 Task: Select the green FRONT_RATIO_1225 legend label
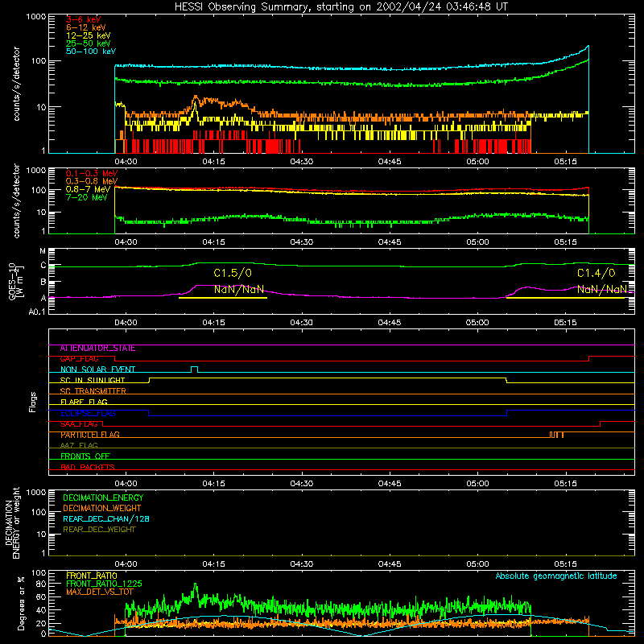(x=104, y=584)
